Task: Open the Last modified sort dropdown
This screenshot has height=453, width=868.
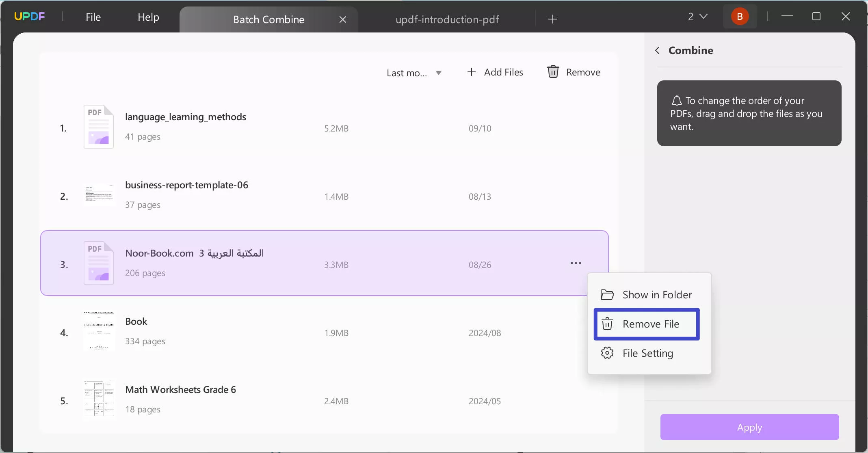Action: 414,73
